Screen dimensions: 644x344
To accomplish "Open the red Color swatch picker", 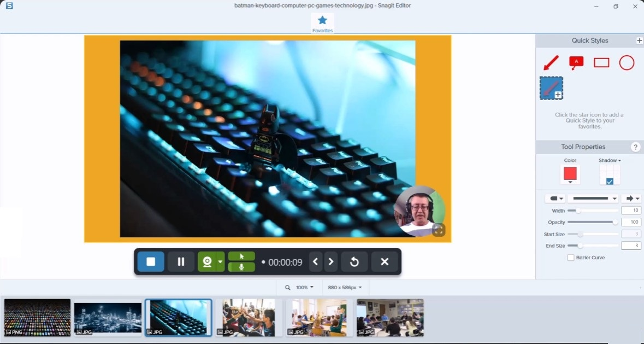I will (x=570, y=175).
